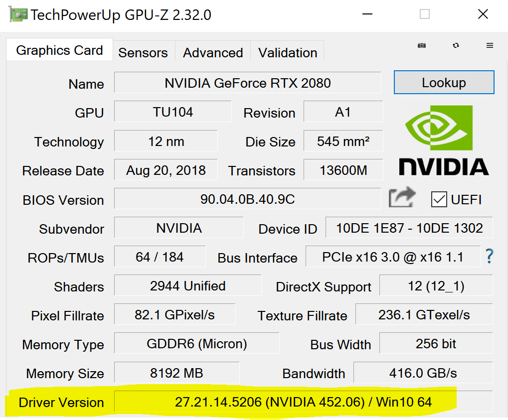508x420 pixels.
Task: Click the Texture Fillrate label
Action: [x=302, y=316]
